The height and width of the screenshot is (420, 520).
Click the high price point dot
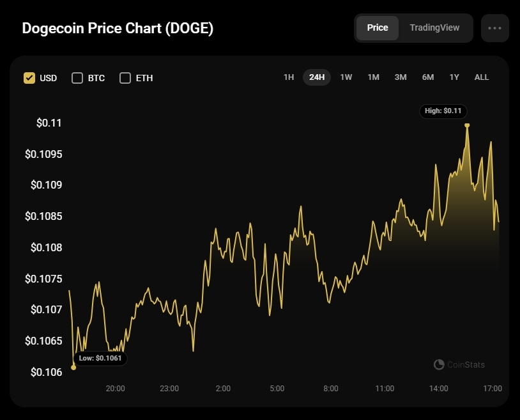click(467, 125)
